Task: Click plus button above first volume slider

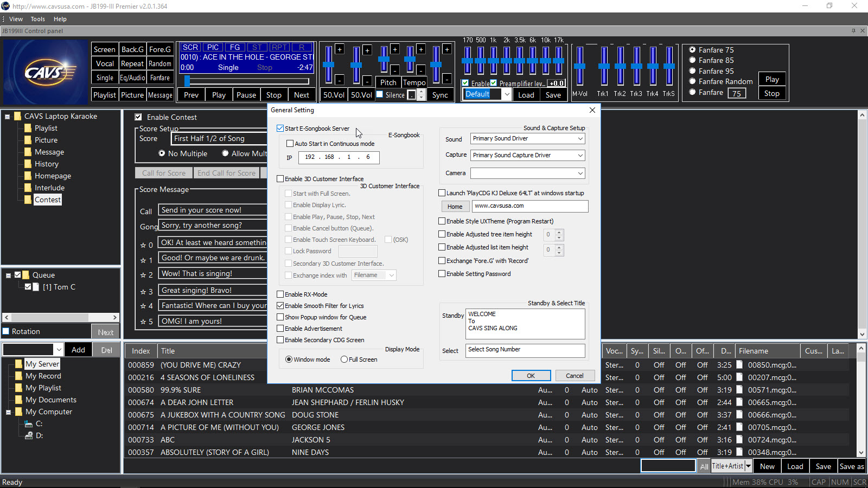Action: click(x=340, y=49)
